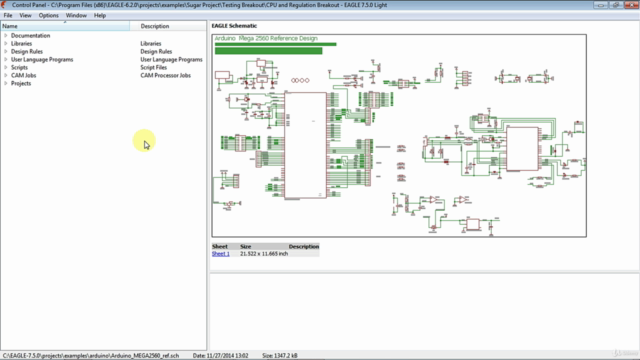Image resolution: width=640 pixels, height=360 pixels.
Task: Open the Sheet 1 link
Action: [220, 254]
